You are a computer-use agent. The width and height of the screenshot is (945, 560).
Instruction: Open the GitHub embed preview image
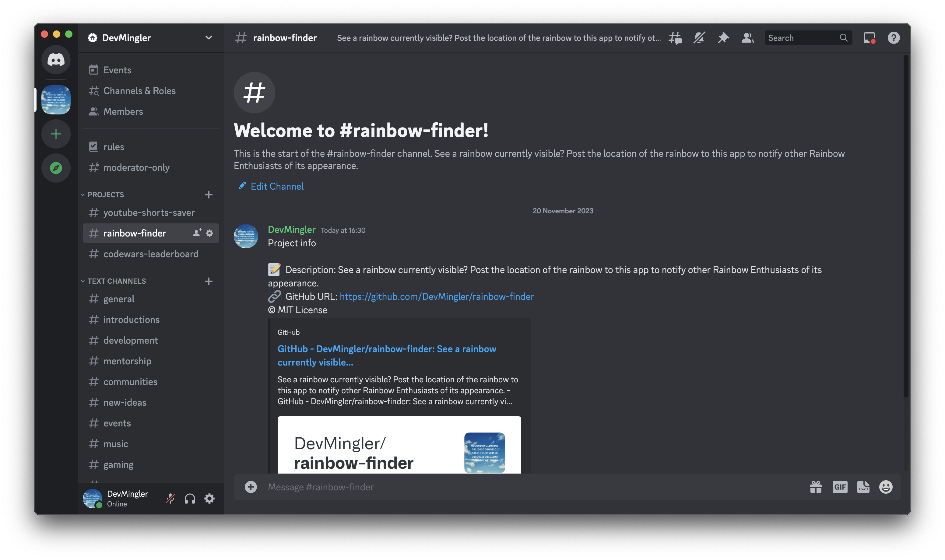[x=399, y=445]
